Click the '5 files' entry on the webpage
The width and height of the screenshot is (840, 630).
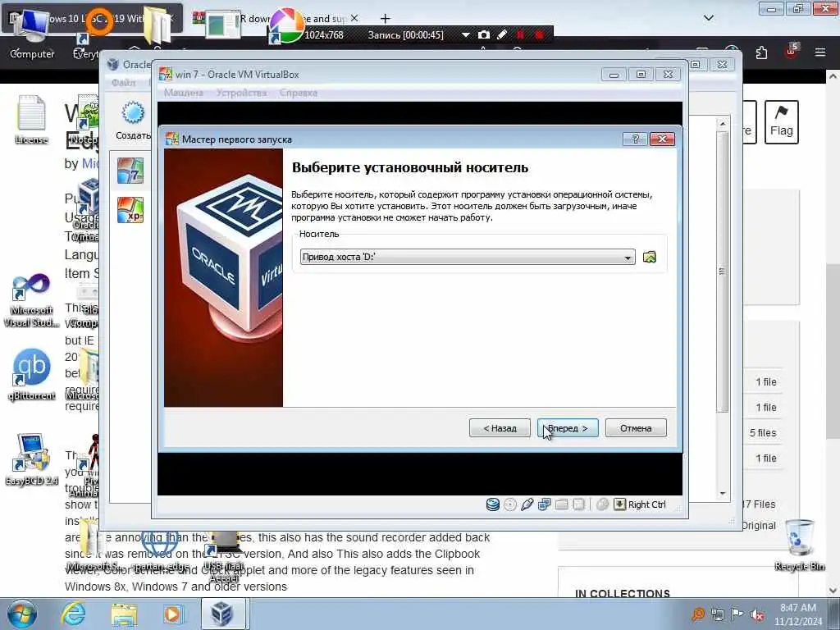[x=763, y=433]
